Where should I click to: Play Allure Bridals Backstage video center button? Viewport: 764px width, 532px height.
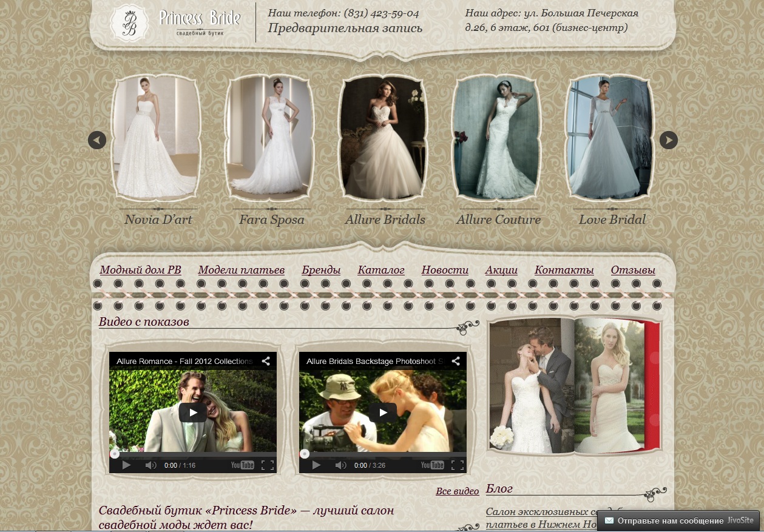click(383, 412)
